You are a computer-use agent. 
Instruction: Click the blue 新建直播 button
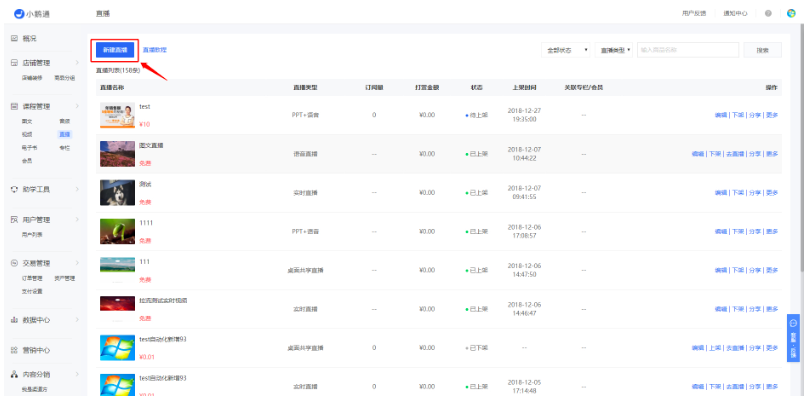(115, 50)
